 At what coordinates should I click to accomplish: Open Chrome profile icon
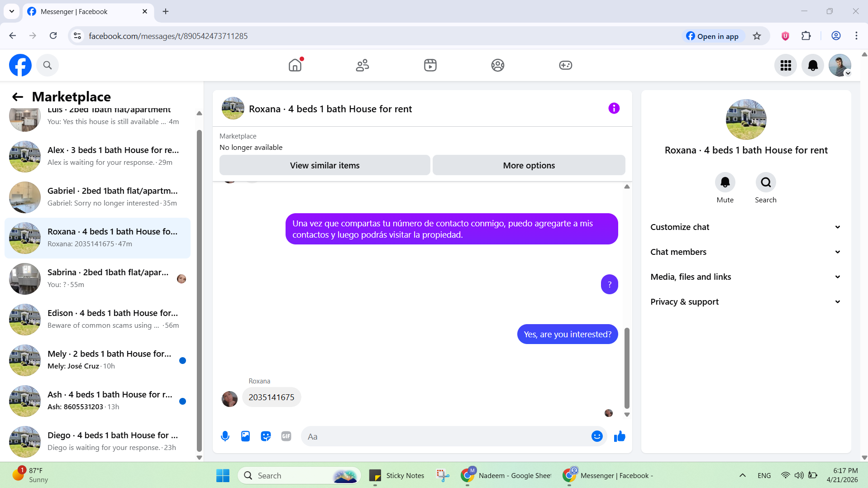[x=836, y=36]
